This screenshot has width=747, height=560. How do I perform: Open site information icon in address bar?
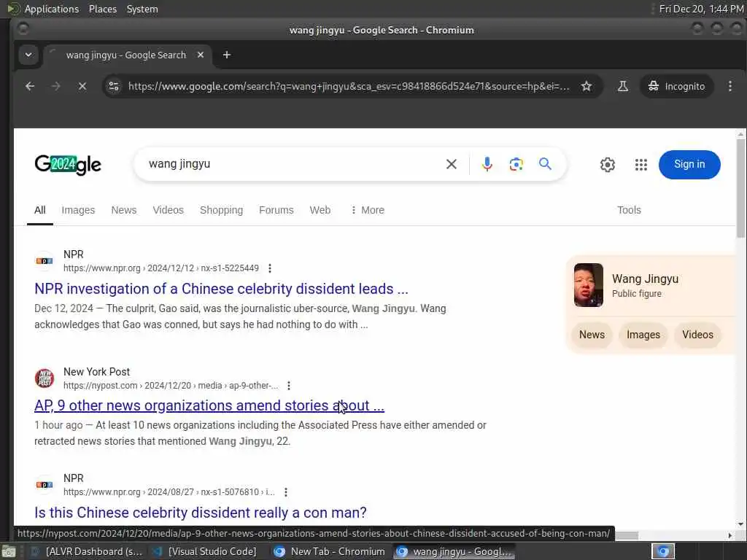(x=114, y=86)
